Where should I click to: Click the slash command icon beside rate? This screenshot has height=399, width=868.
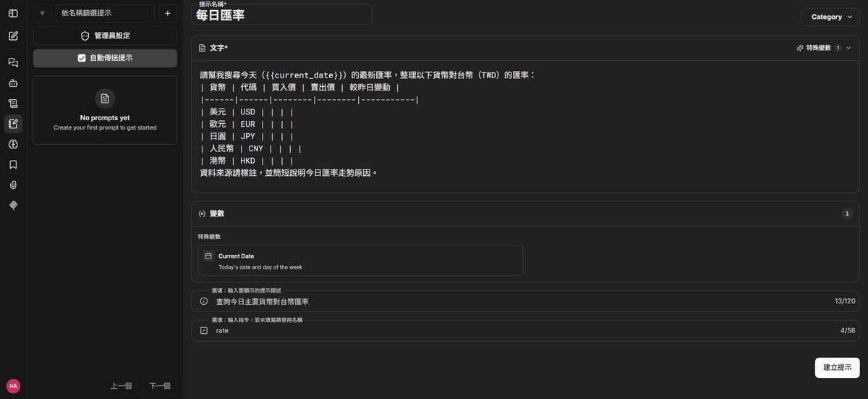[203, 330]
